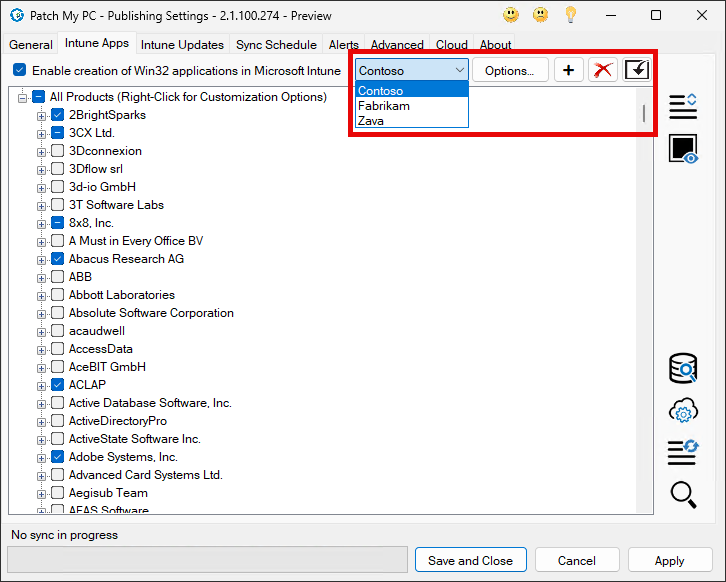Uncheck the 2BrightSparks checkbox
Image resolution: width=726 pixels, height=582 pixels.
point(57,114)
